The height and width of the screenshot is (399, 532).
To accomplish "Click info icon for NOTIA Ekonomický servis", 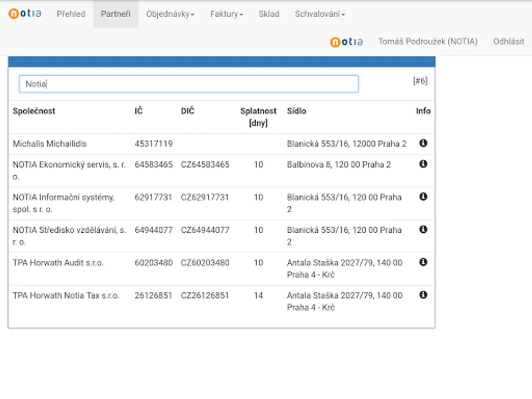I will click(423, 164).
